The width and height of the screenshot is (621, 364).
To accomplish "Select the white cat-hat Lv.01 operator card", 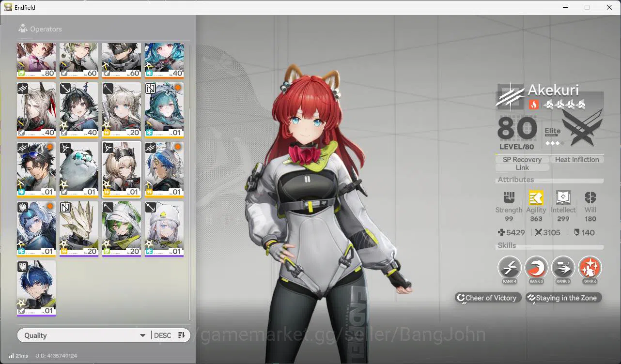I will [x=164, y=229].
